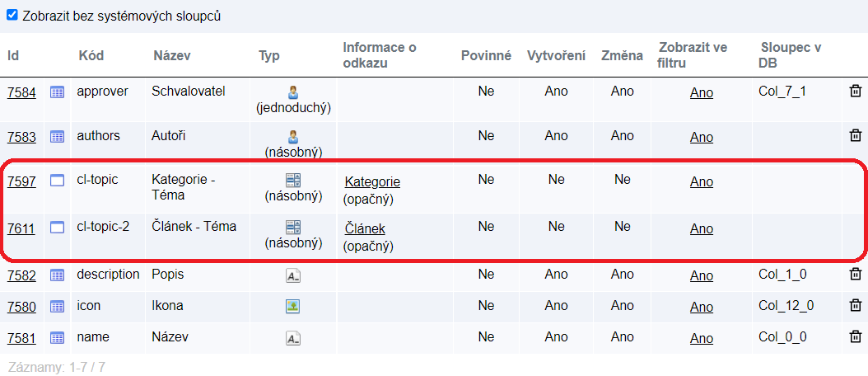Click the image type icon in icon row
The width and height of the screenshot is (868, 376).
click(292, 307)
